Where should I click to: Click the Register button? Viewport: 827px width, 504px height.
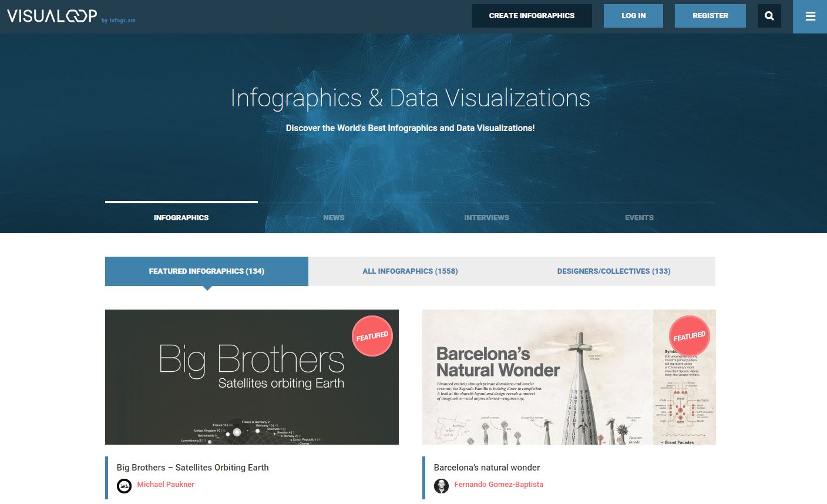click(x=710, y=16)
